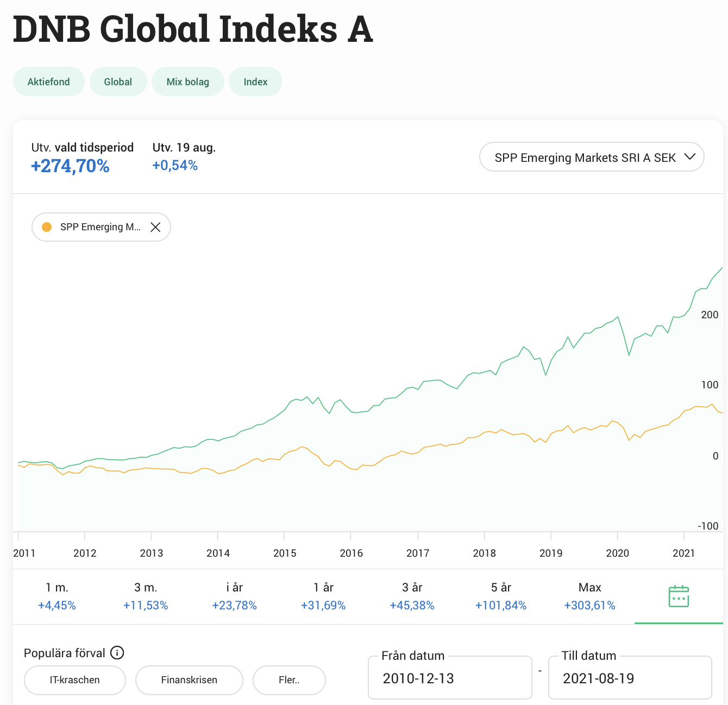Click the info icon beside Populära förval
The height and width of the screenshot is (705, 728).
[117, 653]
